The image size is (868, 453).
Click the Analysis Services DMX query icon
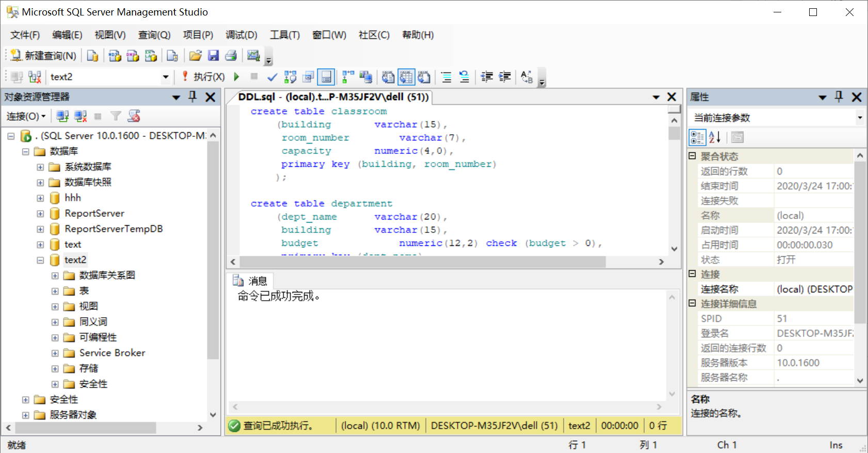pyautogui.click(x=133, y=56)
